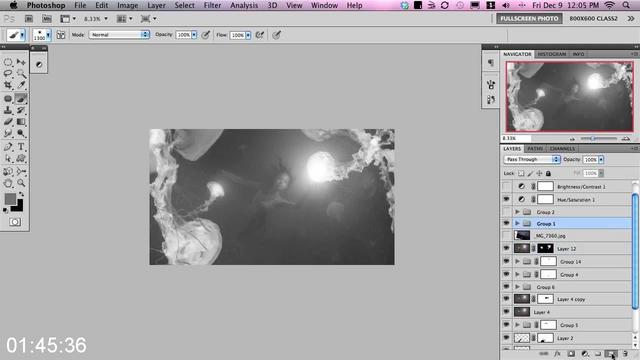
Task: Select the Eyedropper tool
Action: (x=21, y=85)
